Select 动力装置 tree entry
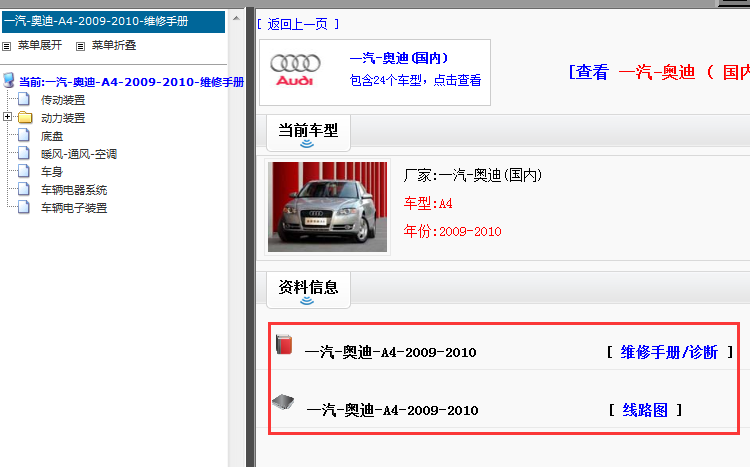750x467 pixels. [x=63, y=118]
